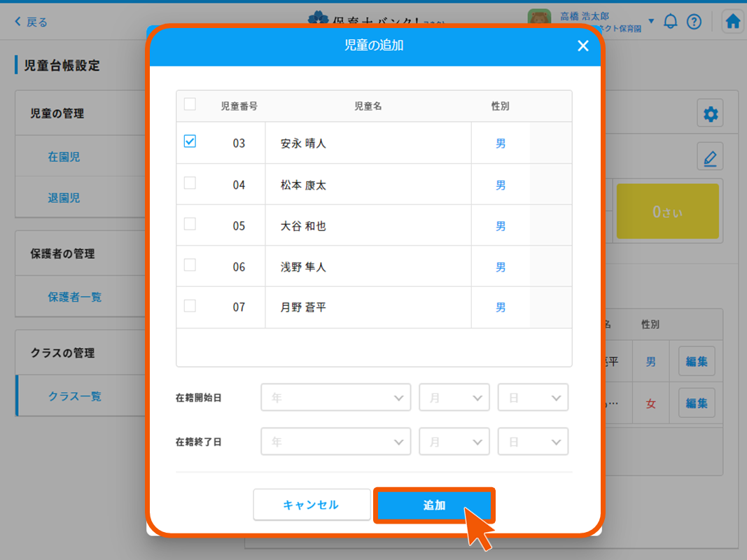Click the キャンセル button
747x560 pixels.
pyautogui.click(x=312, y=505)
